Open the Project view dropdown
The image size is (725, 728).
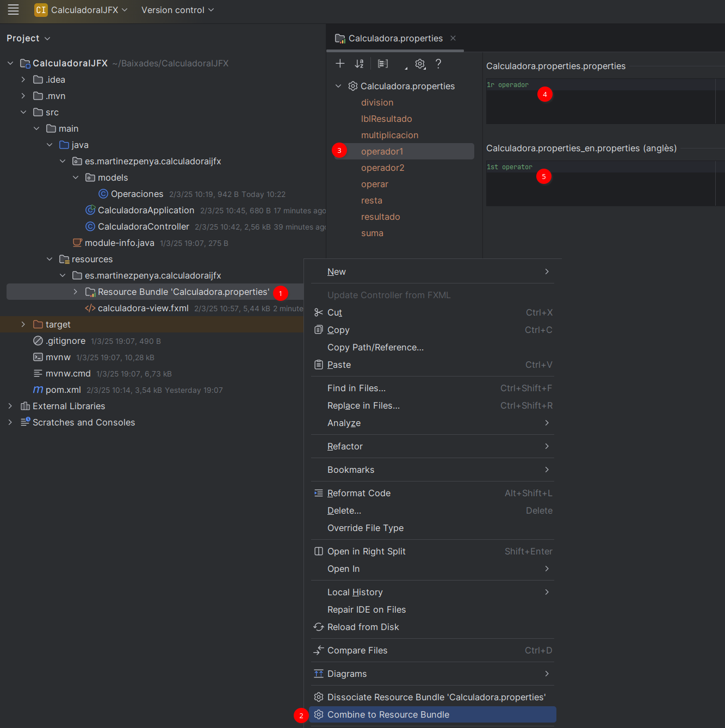28,38
